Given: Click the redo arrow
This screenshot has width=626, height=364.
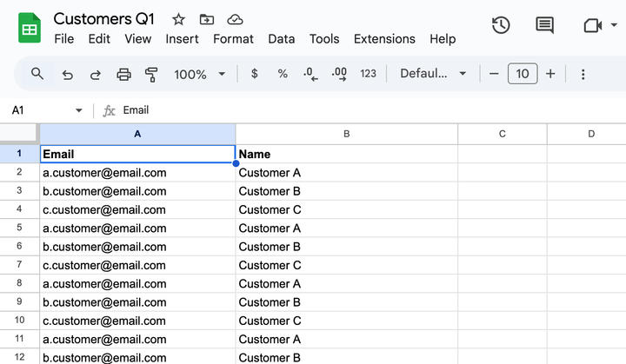Looking at the screenshot, I should click(x=95, y=75).
